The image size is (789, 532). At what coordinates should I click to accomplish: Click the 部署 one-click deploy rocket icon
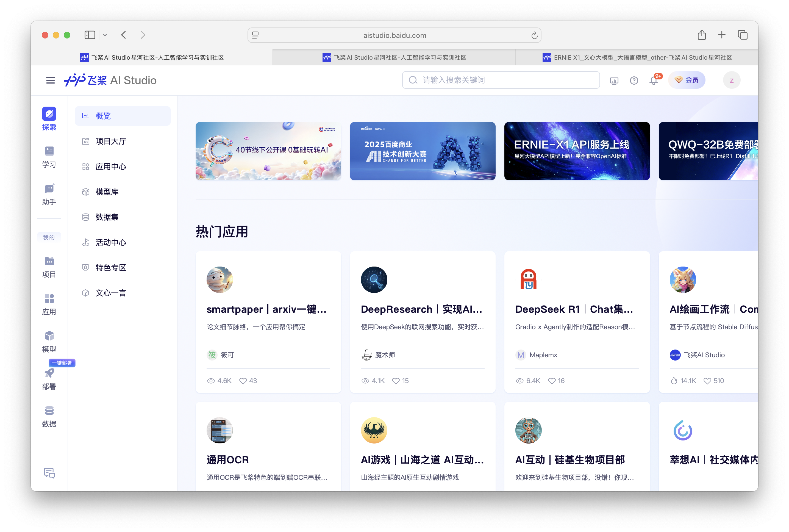point(49,373)
